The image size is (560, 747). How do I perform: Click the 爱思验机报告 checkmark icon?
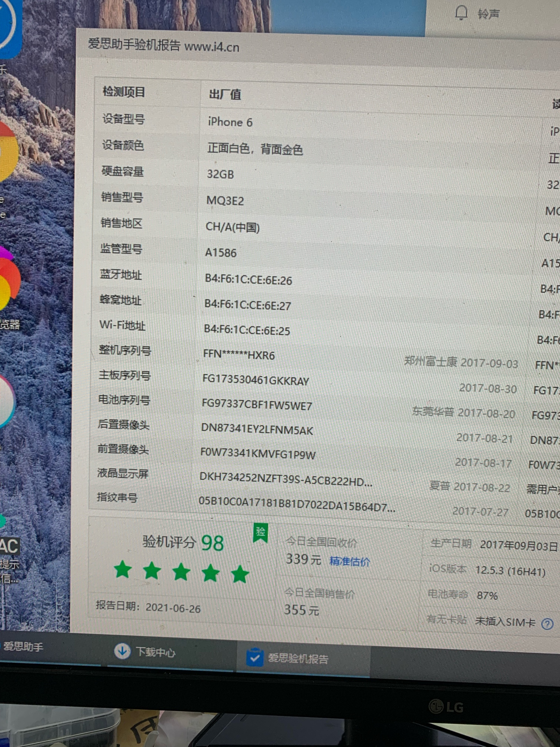pos(254,657)
